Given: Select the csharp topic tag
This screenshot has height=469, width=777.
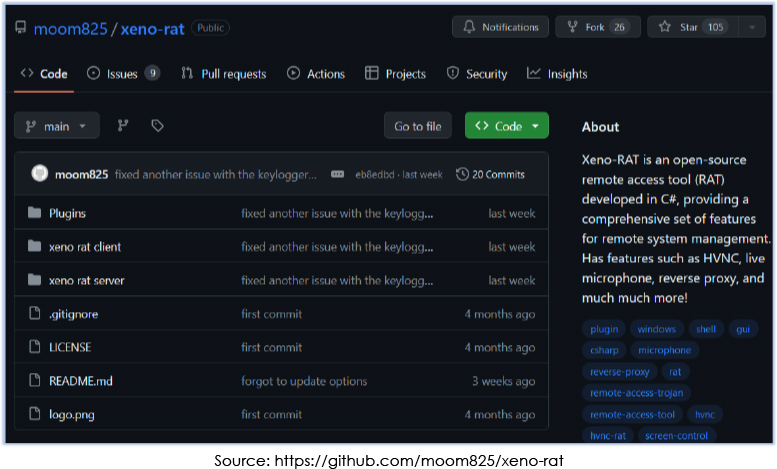Looking at the screenshot, I should 604,350.
